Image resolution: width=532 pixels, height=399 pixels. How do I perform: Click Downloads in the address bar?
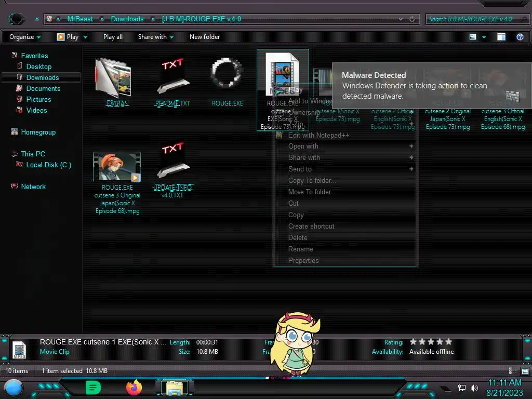pyautogui.click(x=127, y=19)
